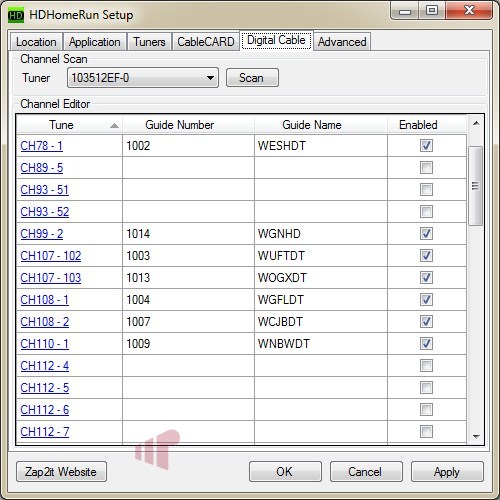Image resolution: width=500 pixels, height=500 pixels.
Task: Enable the CH93 - 52 checkbox
Action: (426, 212)
